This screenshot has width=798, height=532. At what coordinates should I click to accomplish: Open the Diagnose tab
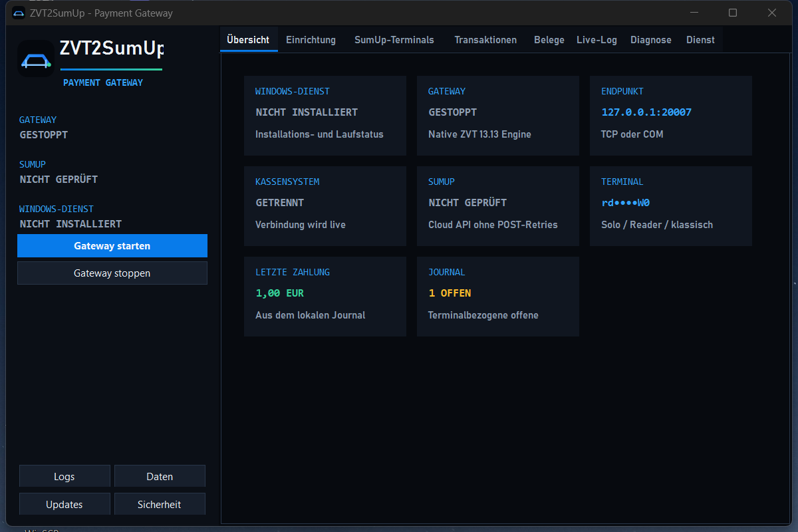coord(651,40)
